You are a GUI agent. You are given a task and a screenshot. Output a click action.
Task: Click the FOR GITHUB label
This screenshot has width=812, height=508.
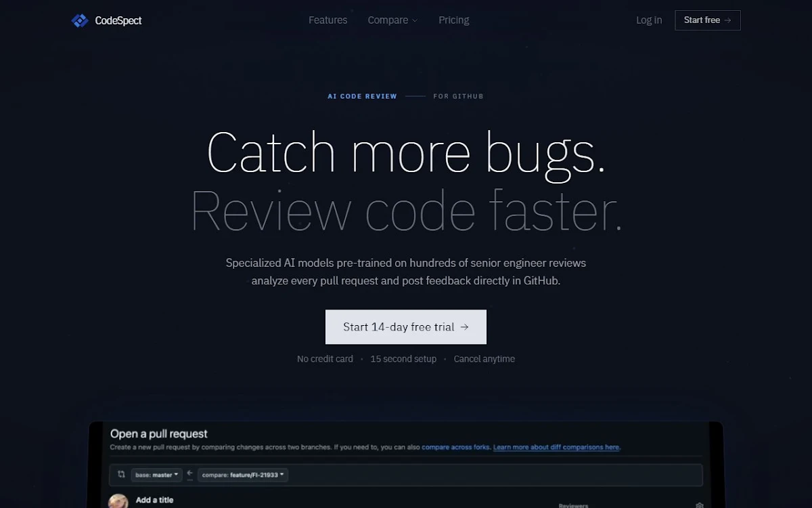(x=458, y=96)
